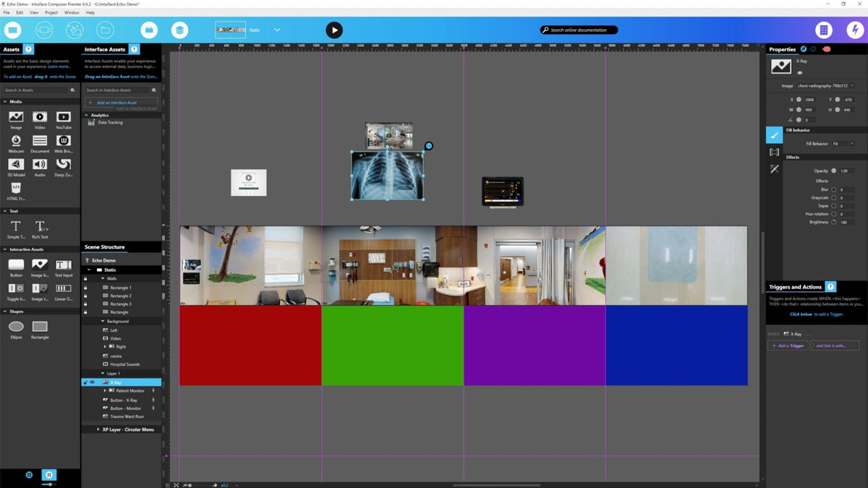The image size is (868, 488).
Task: Toggle visibility eye on X-Ray layer
Action: (92, 382)
